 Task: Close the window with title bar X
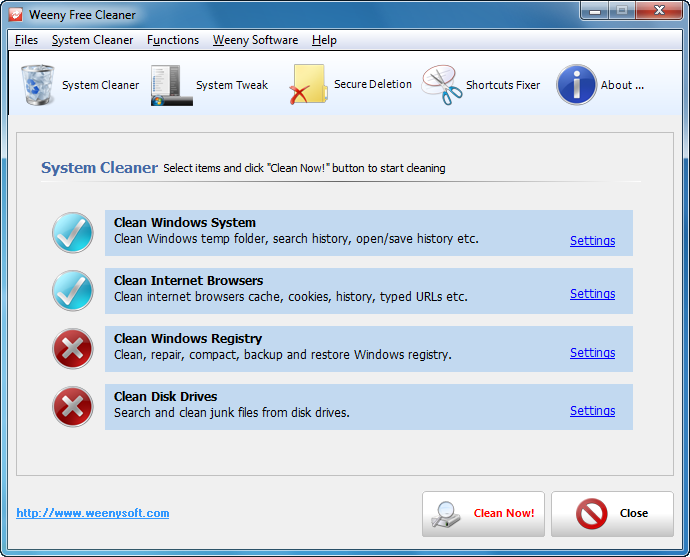point(659,11)
